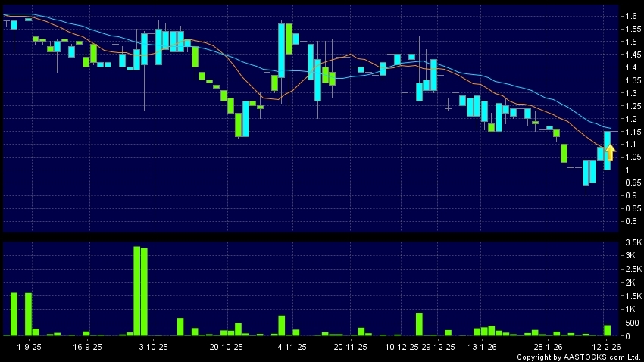Jump to the 12-2-26 date label
Viewport: 644px width, 362px height.
(x=607, y=346)
